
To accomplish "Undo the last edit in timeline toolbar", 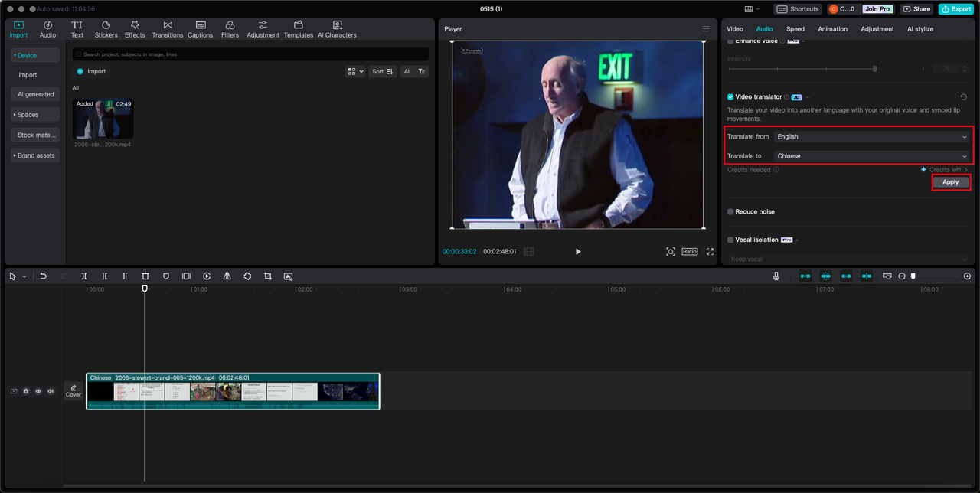I will click(x=44, y=276).
